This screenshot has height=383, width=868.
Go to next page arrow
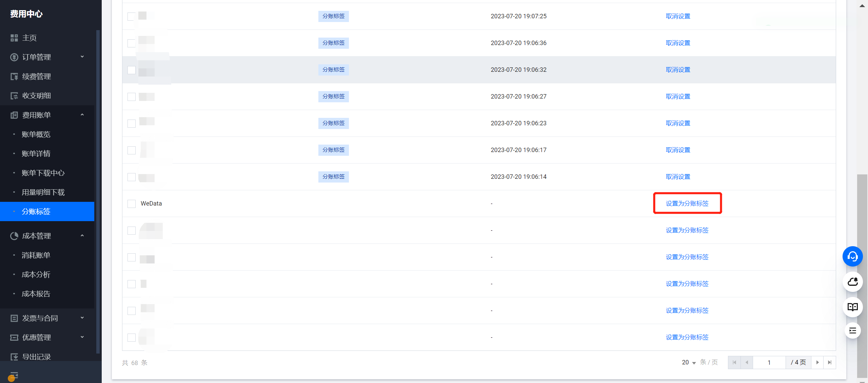[817, 362]
